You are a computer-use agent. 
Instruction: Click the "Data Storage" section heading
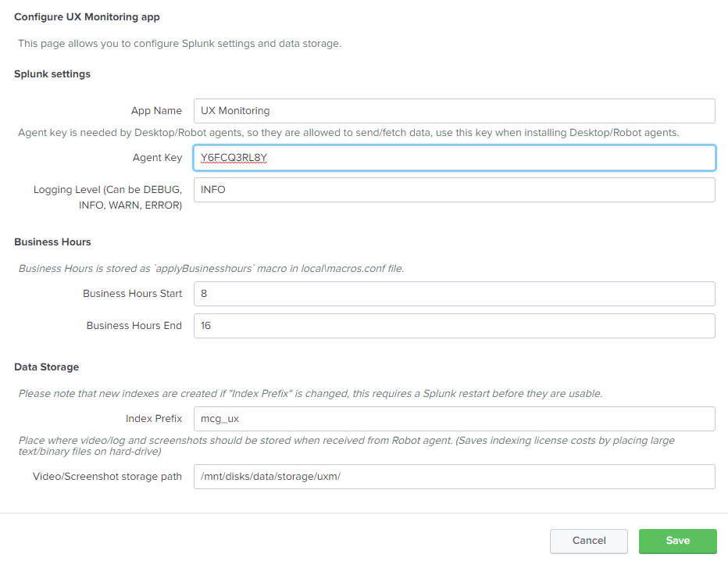tap(47, 367)
